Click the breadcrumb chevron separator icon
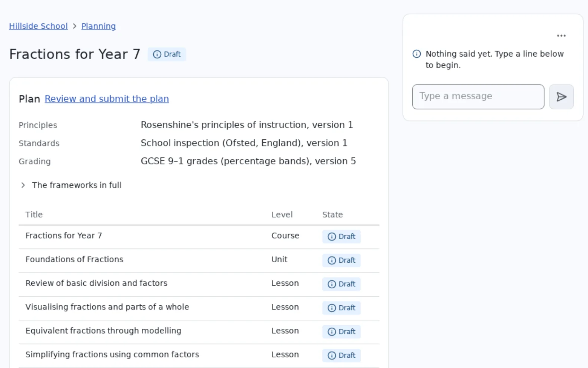The width and height of the screenshot is (588, 368). pyautogui.click(x=75, y=26)
